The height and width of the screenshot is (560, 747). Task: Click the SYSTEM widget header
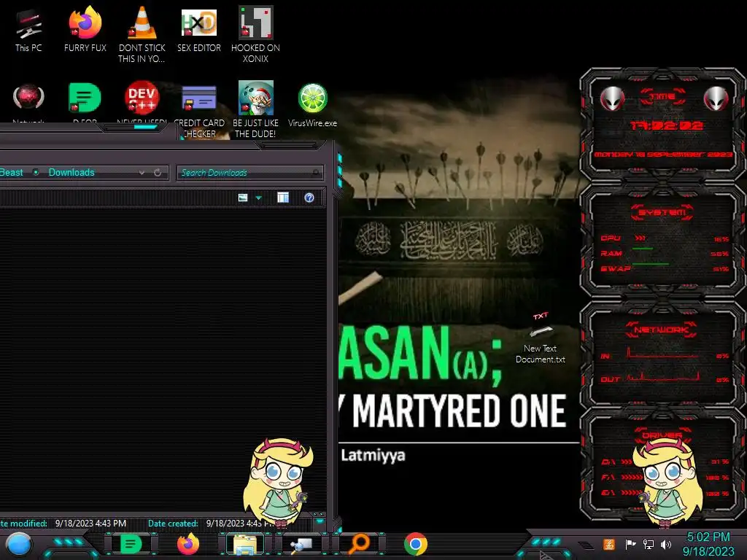662,212
